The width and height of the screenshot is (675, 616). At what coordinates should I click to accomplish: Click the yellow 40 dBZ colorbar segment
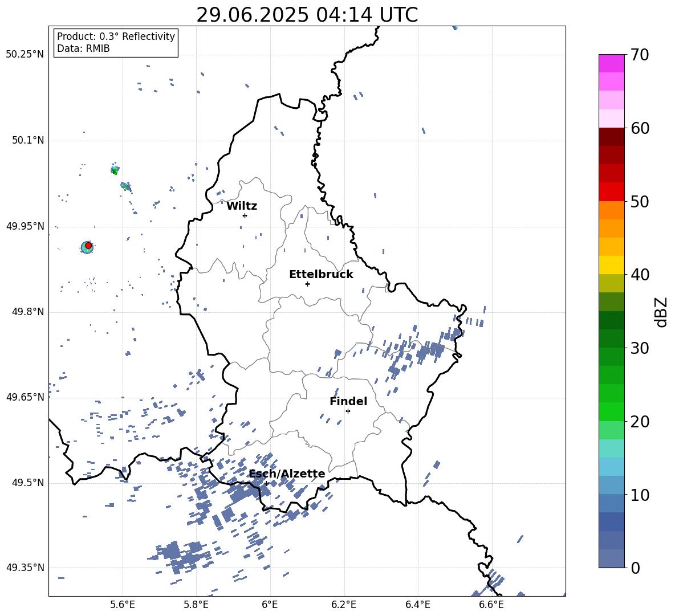611,265
